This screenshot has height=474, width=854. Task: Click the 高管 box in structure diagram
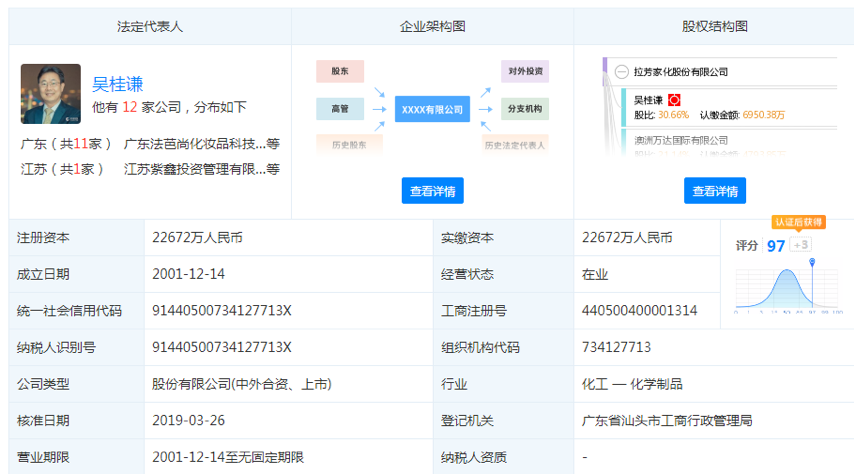340,108
